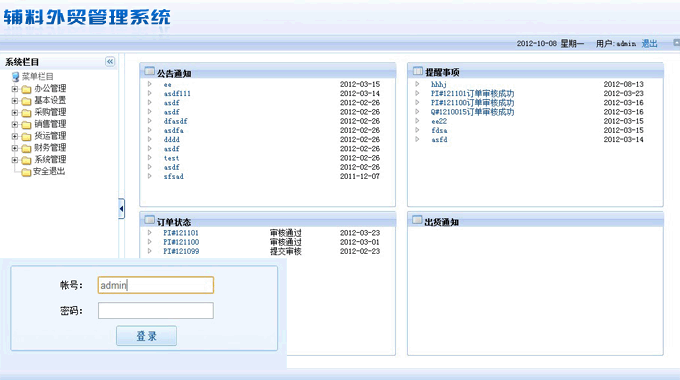The image size is (680, 380).
Task: Select 系统管理 in the menu tree
Action: tap(50, 159)
